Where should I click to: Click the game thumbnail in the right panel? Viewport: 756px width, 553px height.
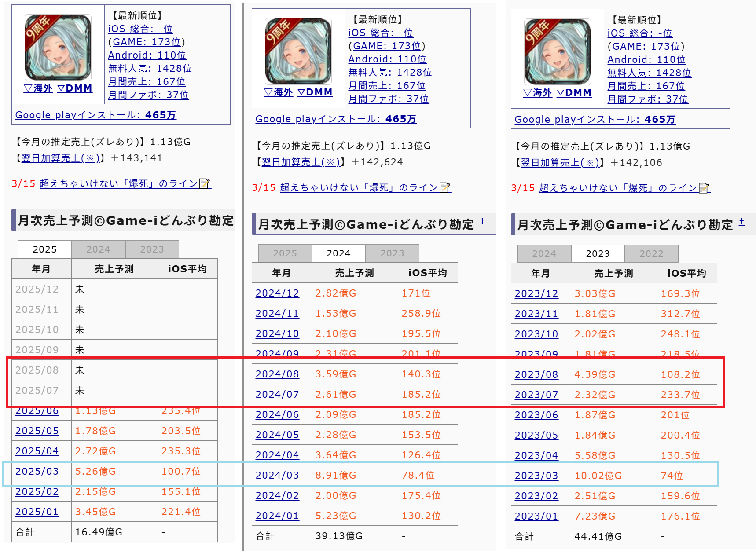558,51
